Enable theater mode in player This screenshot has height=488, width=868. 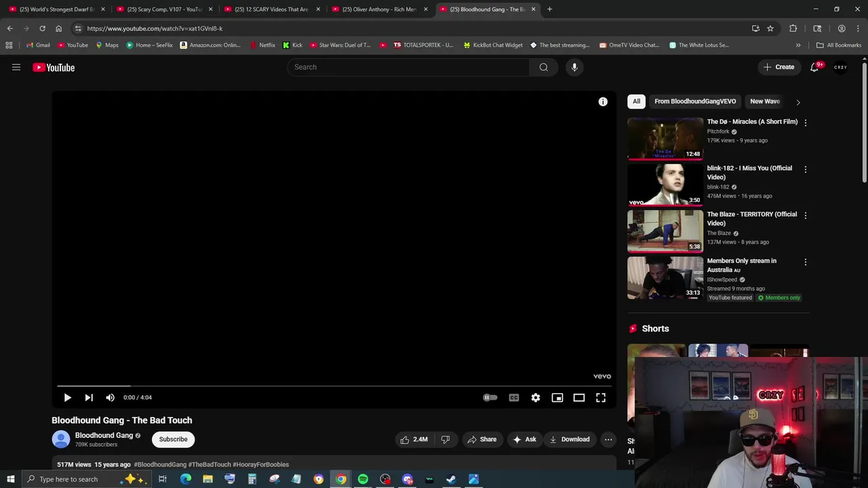click(579, 398)
